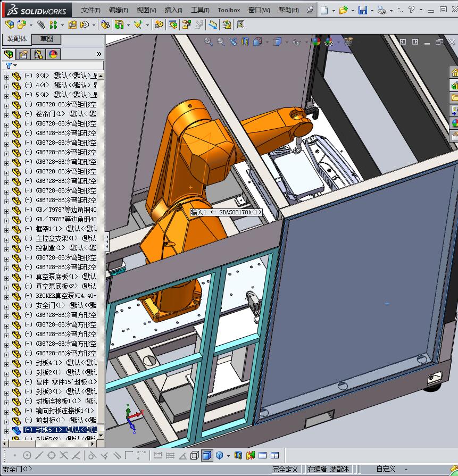
Task: Expand the 前封板<1> tree node
Action: 6,422
